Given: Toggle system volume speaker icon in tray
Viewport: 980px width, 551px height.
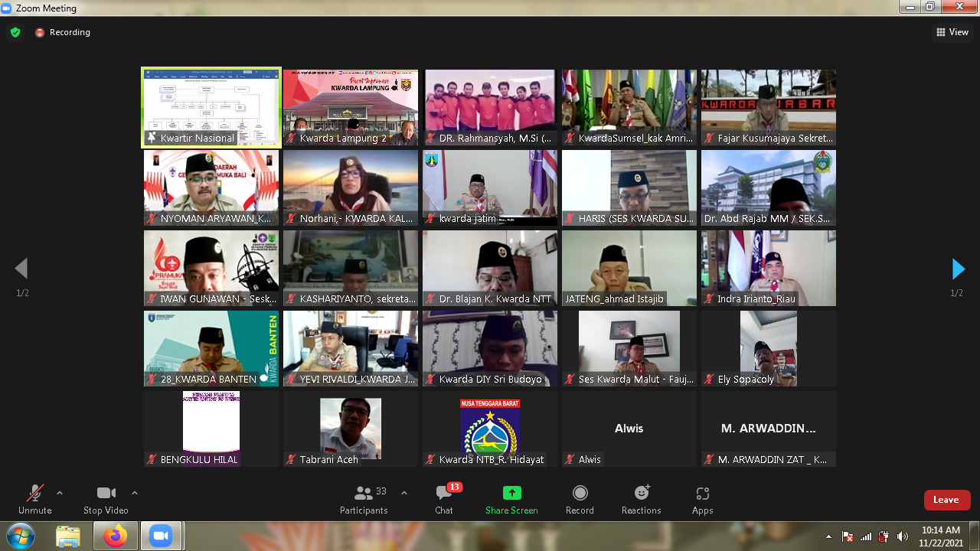Looking at the screenshot, I should pyautogui.click(x=903, y=536).
